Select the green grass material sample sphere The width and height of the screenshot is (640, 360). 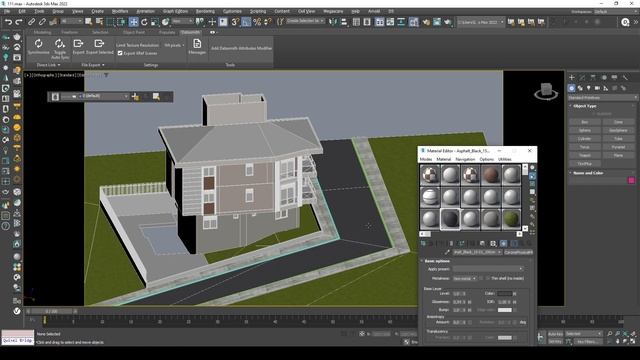(511, 219)
